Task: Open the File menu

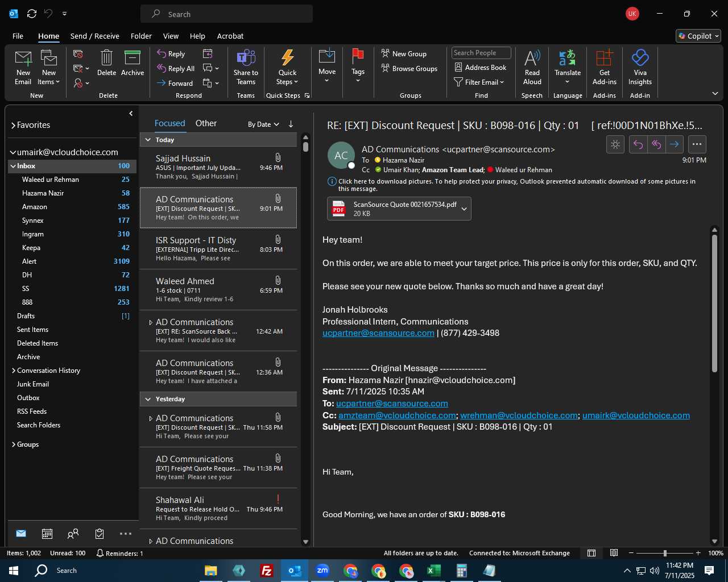Action: [18, 36]
